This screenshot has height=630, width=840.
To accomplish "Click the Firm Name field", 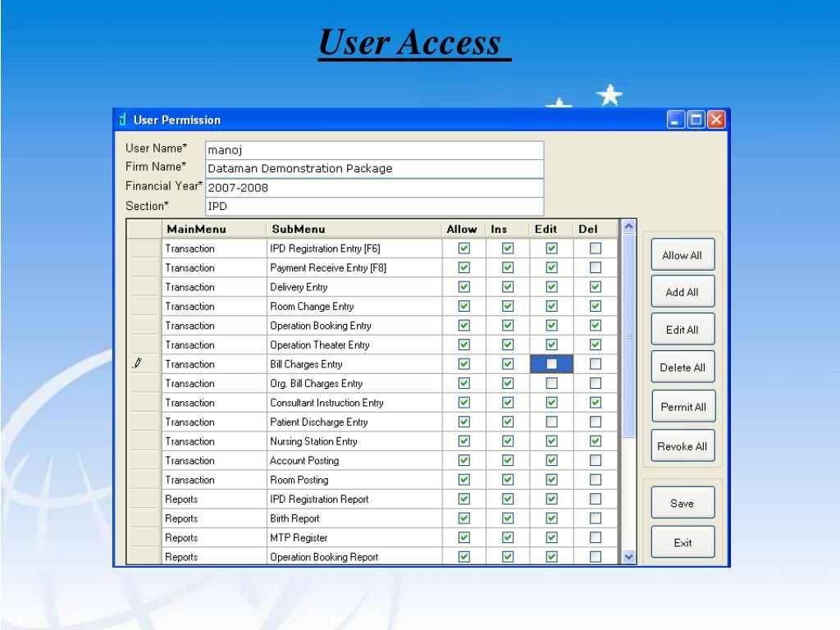I will tap(374, 169).
